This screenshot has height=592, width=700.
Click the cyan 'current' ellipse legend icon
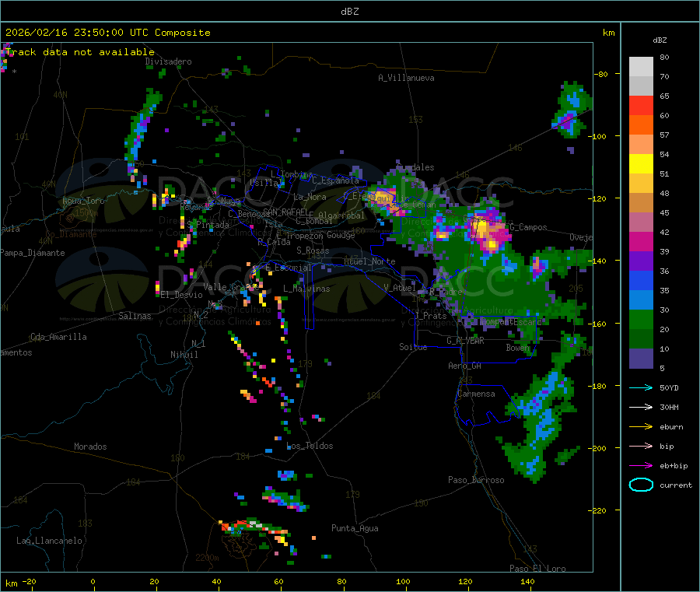[641, 485]
